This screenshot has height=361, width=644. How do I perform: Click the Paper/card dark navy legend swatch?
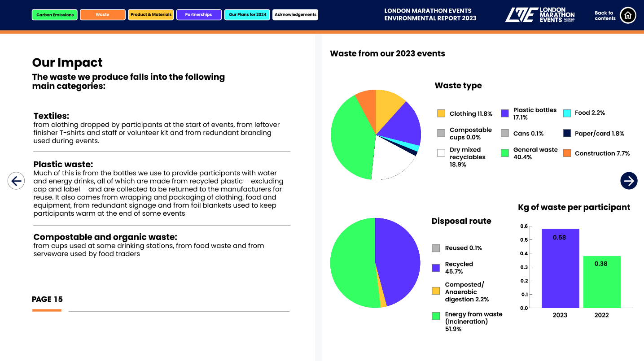(x=567, y=133)
